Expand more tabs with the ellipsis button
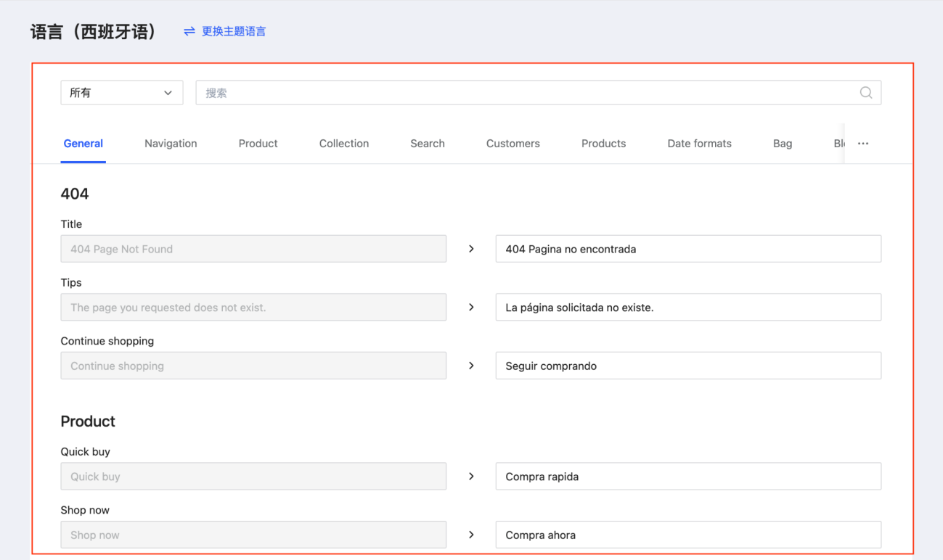Image resolution: width=943 pixels, height=560 pixels. click(x=862, y=144)
